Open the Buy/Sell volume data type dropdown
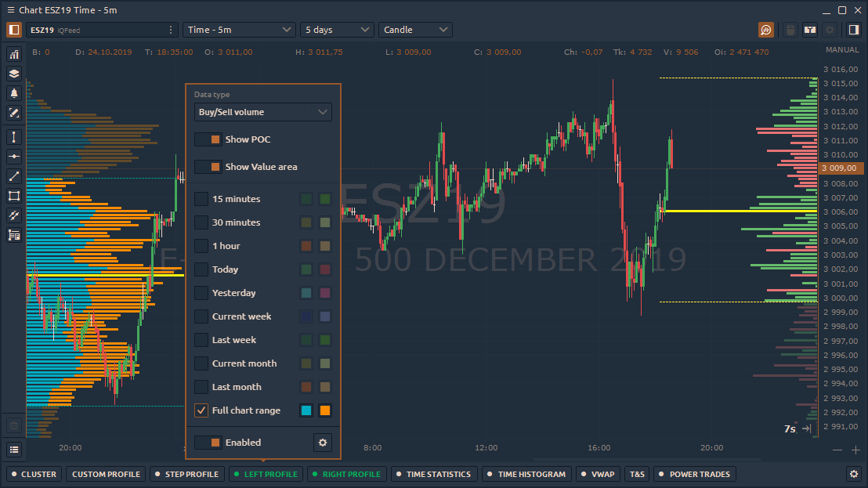 [262, 111]
